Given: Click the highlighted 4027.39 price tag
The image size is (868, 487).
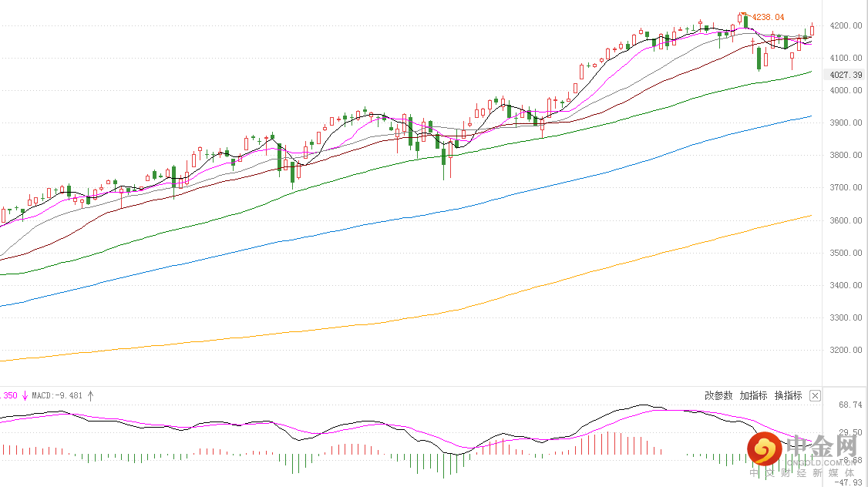Looking at the screenshot, I should (845, 74).
